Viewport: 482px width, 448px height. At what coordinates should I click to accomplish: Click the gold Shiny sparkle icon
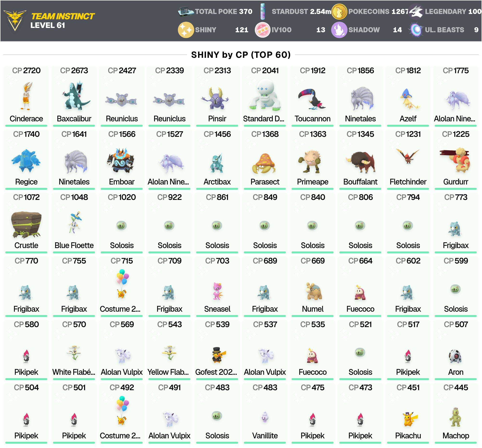point(186,30)
